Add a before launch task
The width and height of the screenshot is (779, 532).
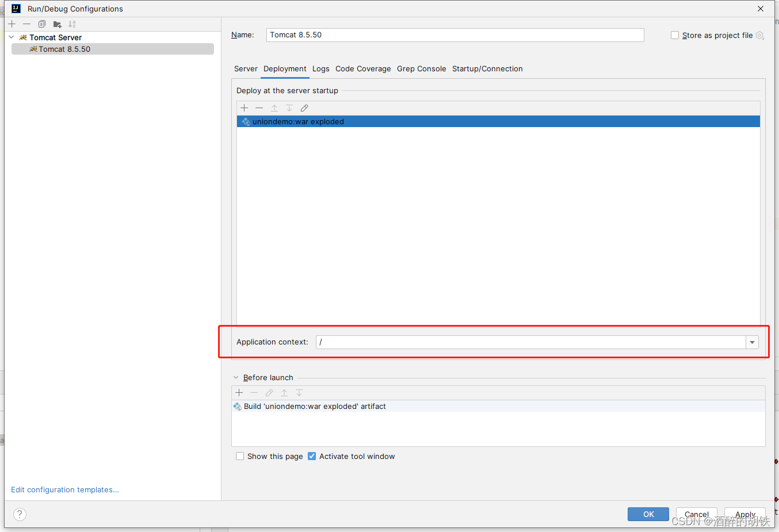(239, 393)
